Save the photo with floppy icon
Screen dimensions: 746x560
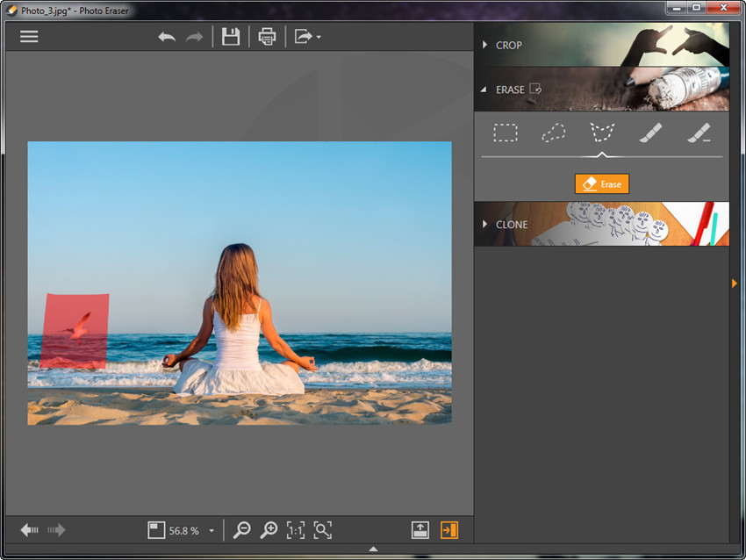(231, 37)
